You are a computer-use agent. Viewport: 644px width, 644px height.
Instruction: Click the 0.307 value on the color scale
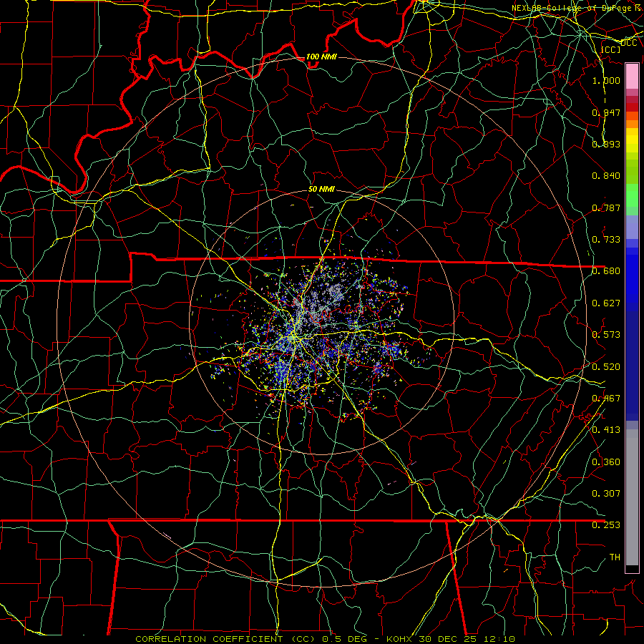pyautogui.click(x=606, y=493)
